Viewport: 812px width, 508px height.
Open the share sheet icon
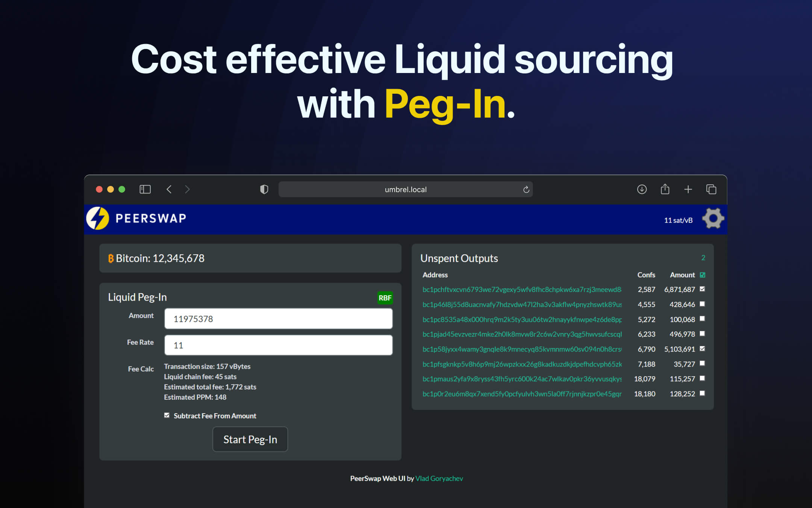point(665,189)
